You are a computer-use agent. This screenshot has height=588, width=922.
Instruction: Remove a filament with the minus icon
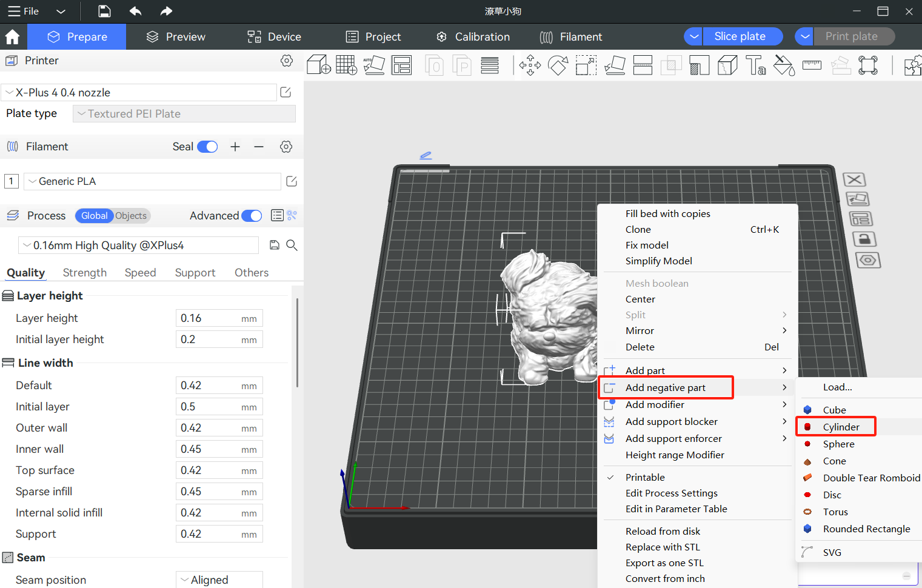pos(259,147)
